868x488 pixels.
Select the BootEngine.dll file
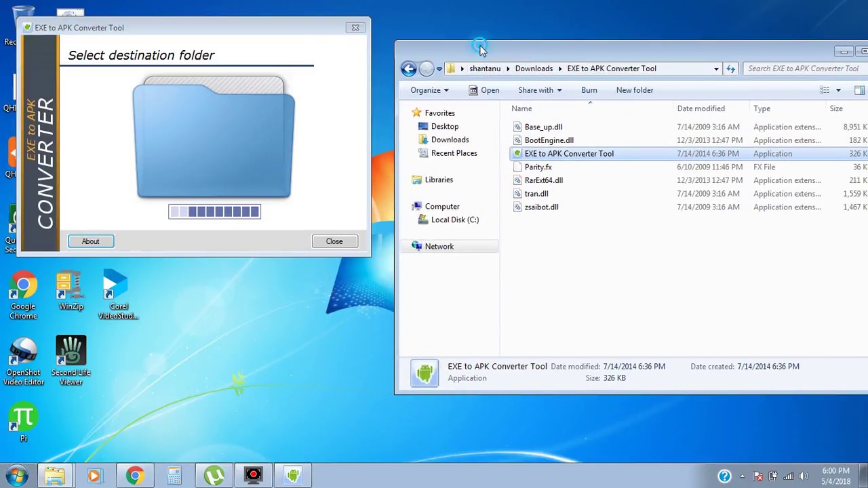pyautogui.click(x=549, y=140)
